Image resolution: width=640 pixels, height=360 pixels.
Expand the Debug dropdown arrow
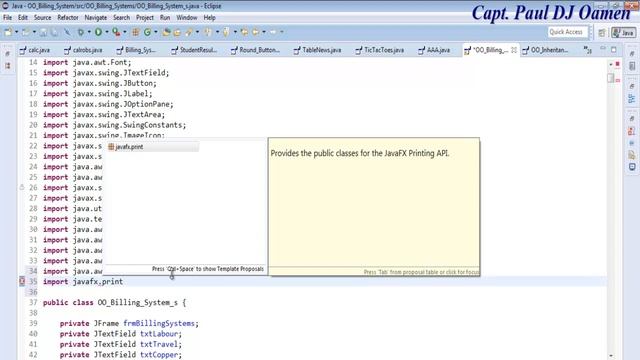pos(89,32)
